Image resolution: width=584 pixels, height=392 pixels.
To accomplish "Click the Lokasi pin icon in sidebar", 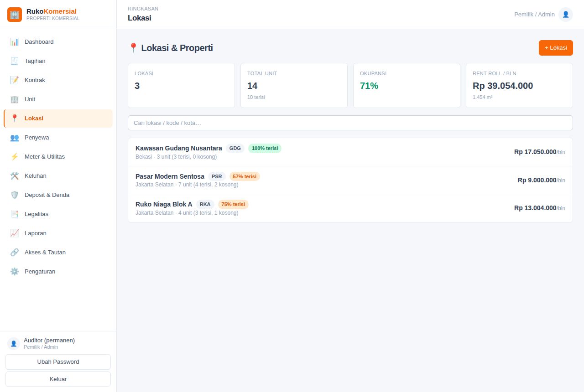I will click(x=15, y=119).
